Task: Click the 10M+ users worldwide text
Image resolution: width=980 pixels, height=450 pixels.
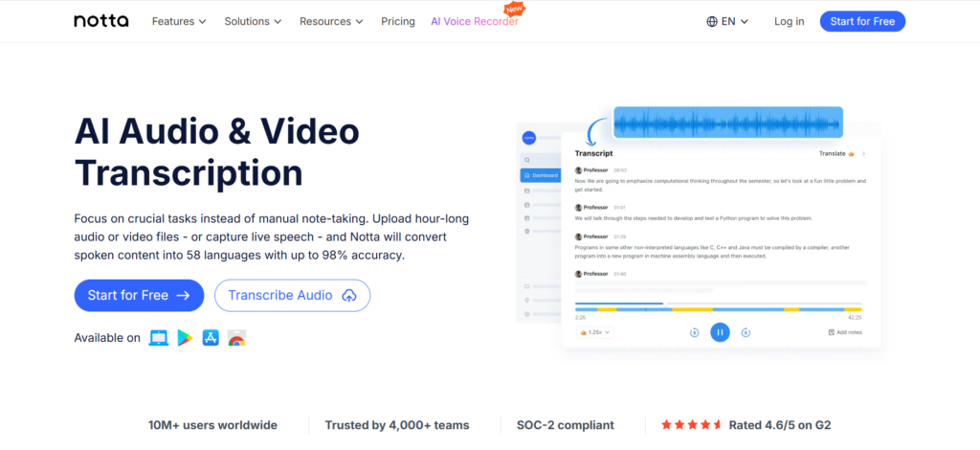Action: (x=212, y=425)
